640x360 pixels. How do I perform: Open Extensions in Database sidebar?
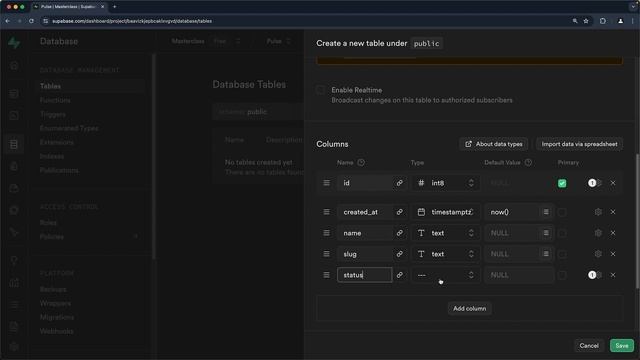click(57, 142)
